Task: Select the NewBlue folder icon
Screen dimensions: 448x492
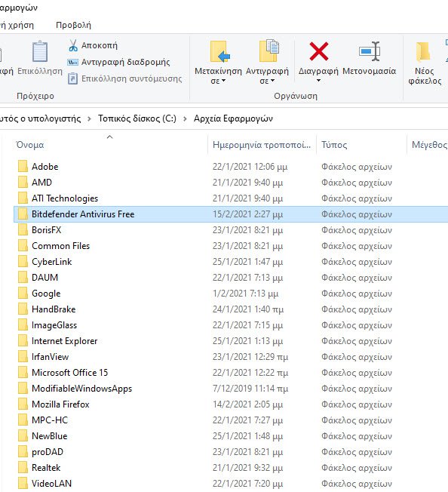Action: [x=23, y=436]
